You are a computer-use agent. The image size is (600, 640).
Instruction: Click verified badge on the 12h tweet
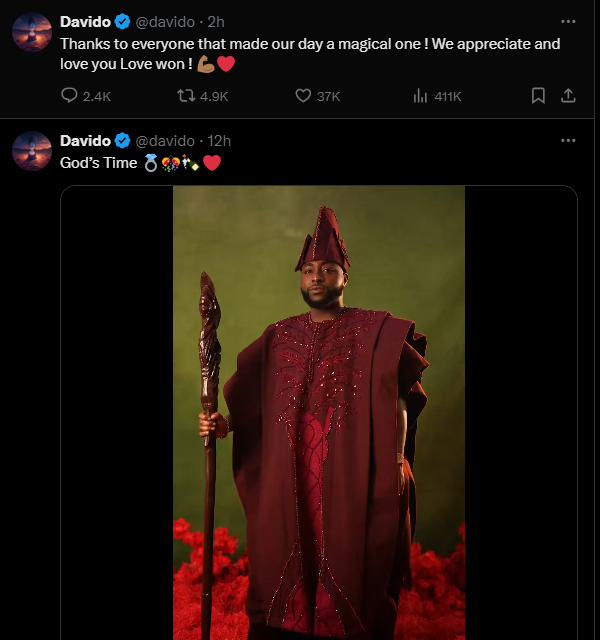pyautogui.click(x=122, y=140)
